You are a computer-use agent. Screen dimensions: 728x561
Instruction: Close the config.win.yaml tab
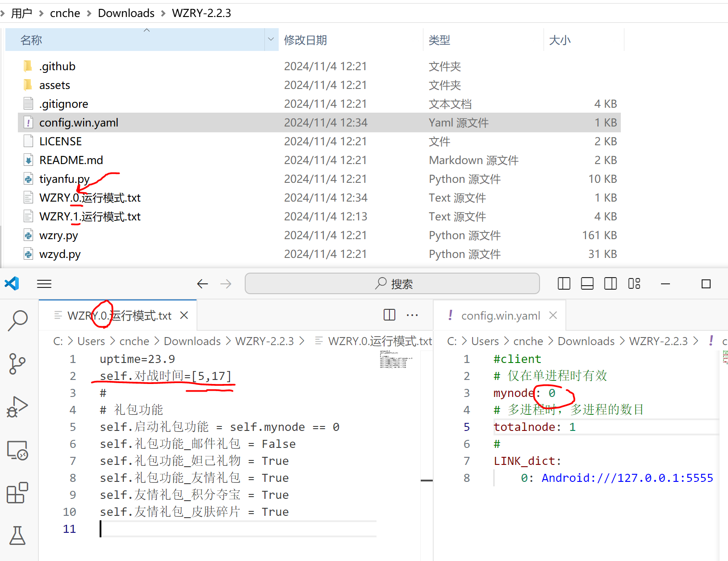tap(553, 316)
